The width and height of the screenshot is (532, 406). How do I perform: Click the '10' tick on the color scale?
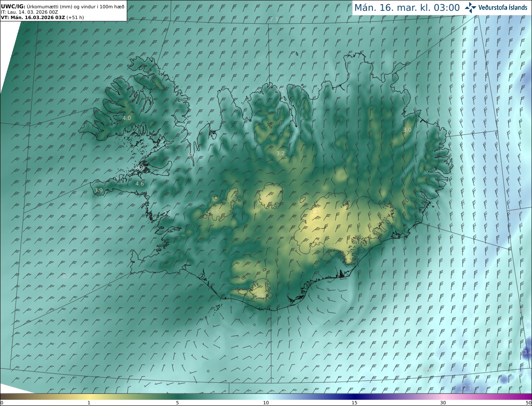coord(266,403)
